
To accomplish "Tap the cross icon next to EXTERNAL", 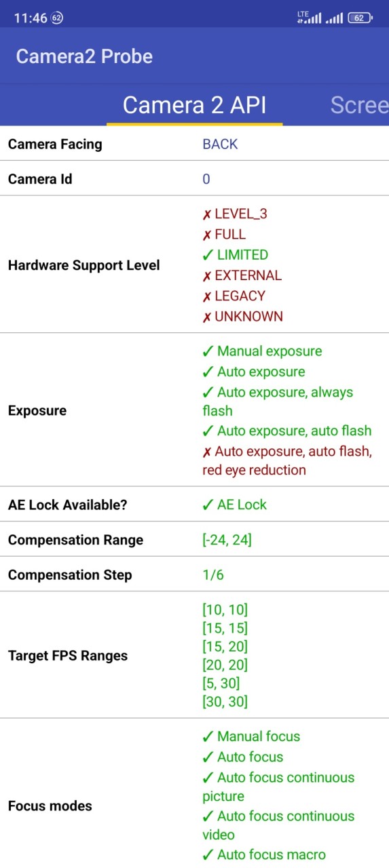I will tap(207, 276).
